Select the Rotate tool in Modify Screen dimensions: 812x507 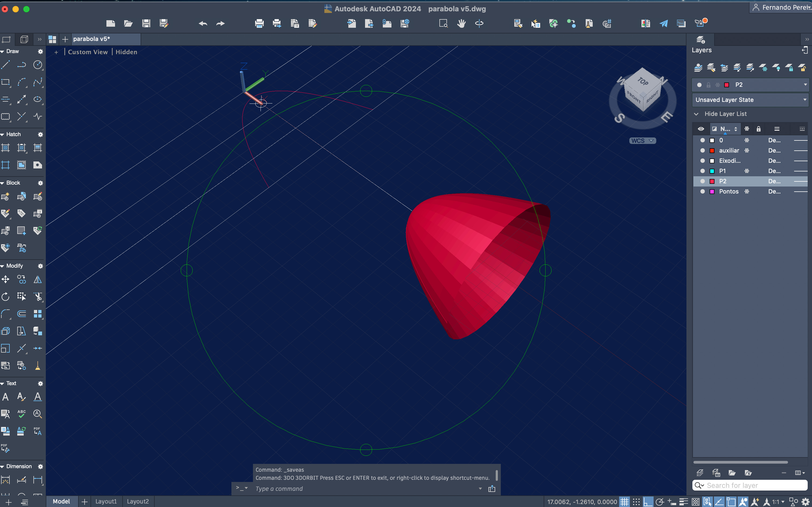[6, 296]
